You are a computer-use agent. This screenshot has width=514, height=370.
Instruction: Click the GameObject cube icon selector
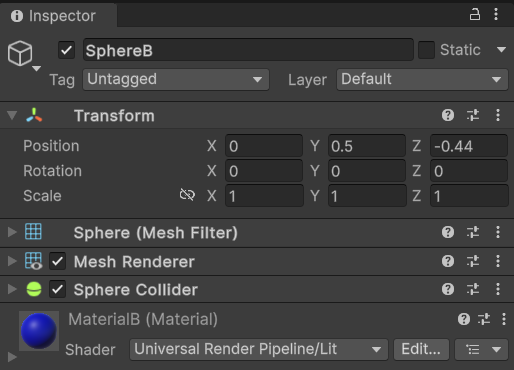tap(24, 55)
